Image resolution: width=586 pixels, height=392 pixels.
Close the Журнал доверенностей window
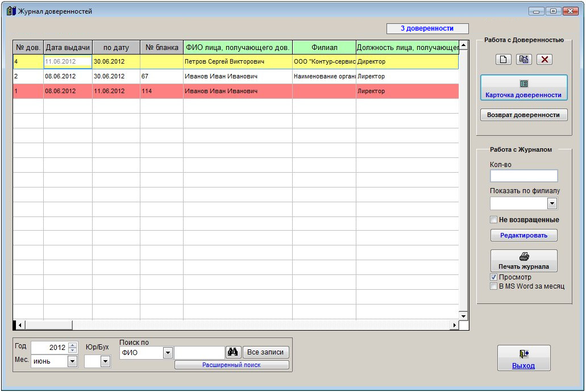[571, 11]
